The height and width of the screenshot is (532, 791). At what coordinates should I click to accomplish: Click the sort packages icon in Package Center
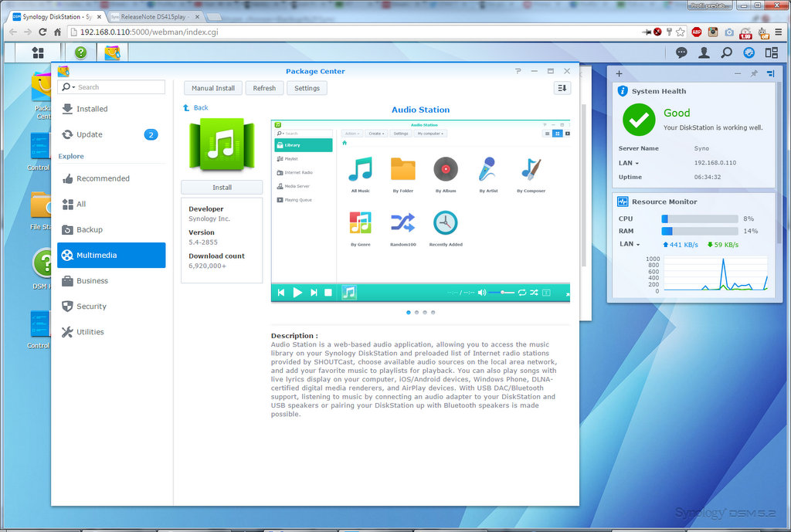[562, 88]
